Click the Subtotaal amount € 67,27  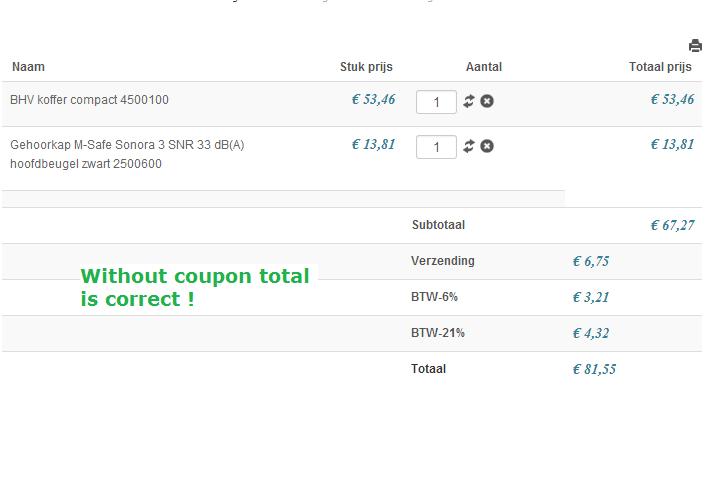tap(672, 225)
